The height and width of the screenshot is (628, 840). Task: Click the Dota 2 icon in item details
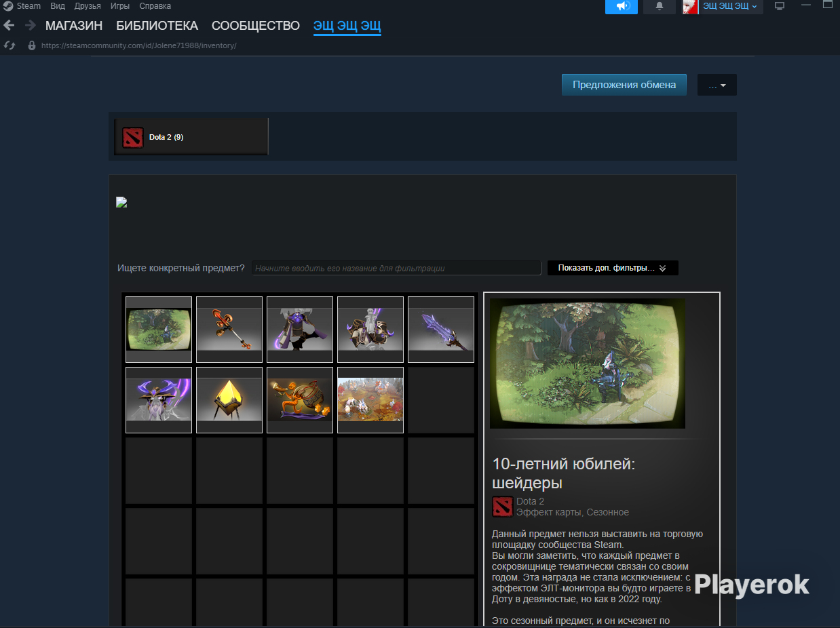503,507
